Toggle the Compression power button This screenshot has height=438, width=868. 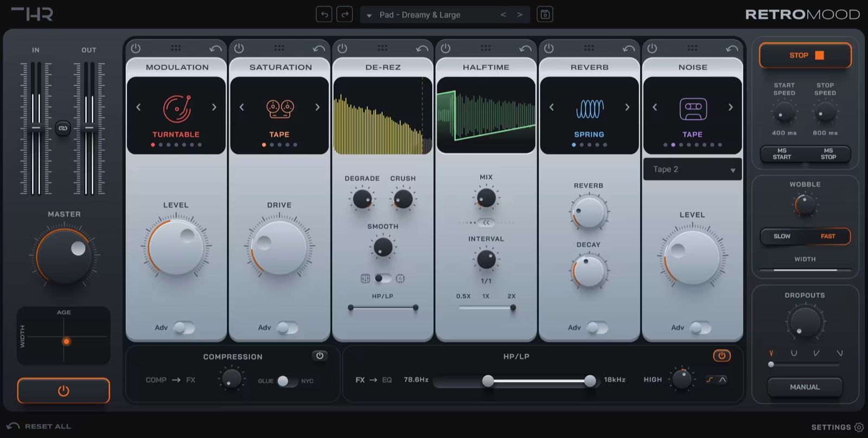[x=320, y=356]
